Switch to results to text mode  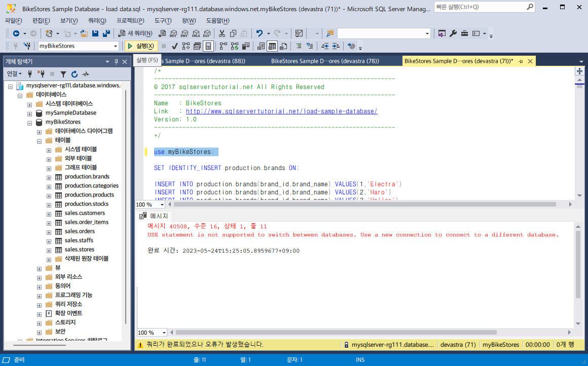coord(261,46)
